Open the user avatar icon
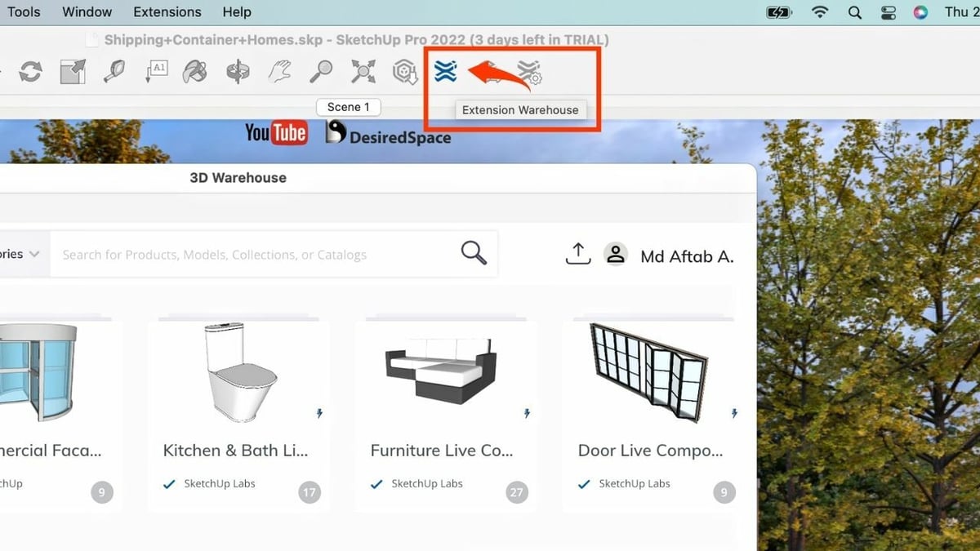 616,254
